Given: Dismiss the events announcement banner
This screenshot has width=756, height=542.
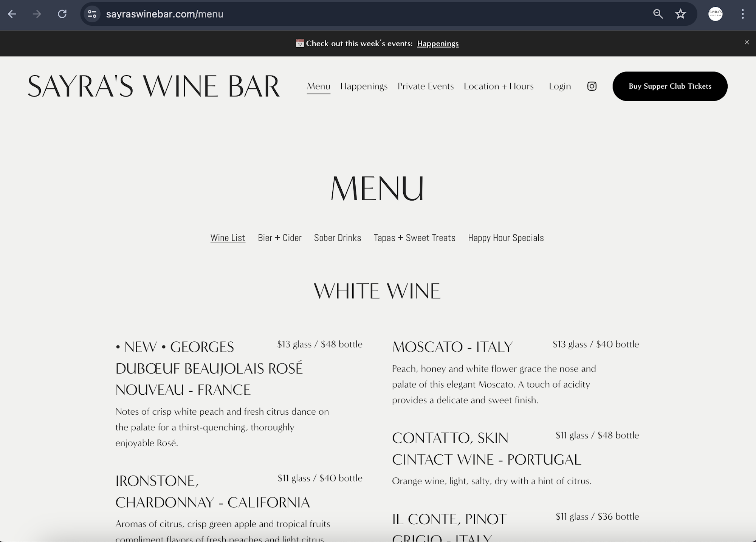Looking at the screenshot, I should [x=747, y=42].
